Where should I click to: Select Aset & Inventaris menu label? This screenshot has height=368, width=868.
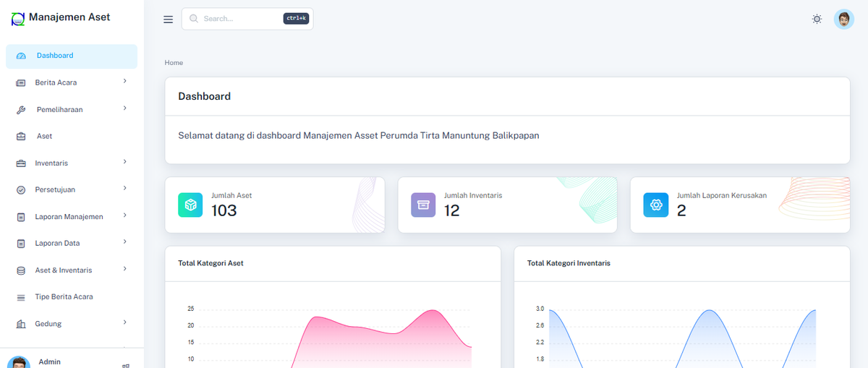[64, 270]
